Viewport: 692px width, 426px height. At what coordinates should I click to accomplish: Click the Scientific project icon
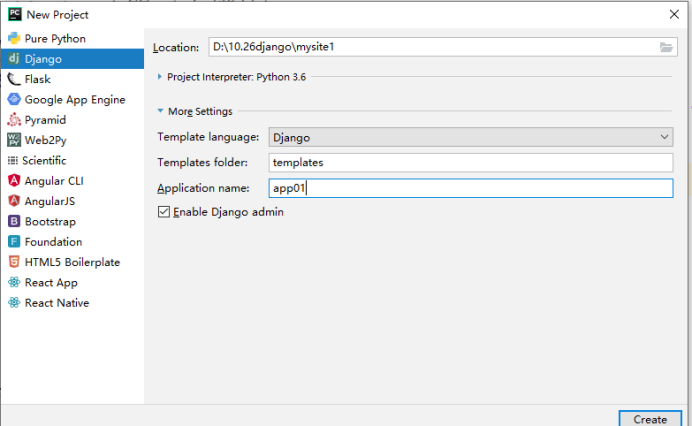[13, 160]
